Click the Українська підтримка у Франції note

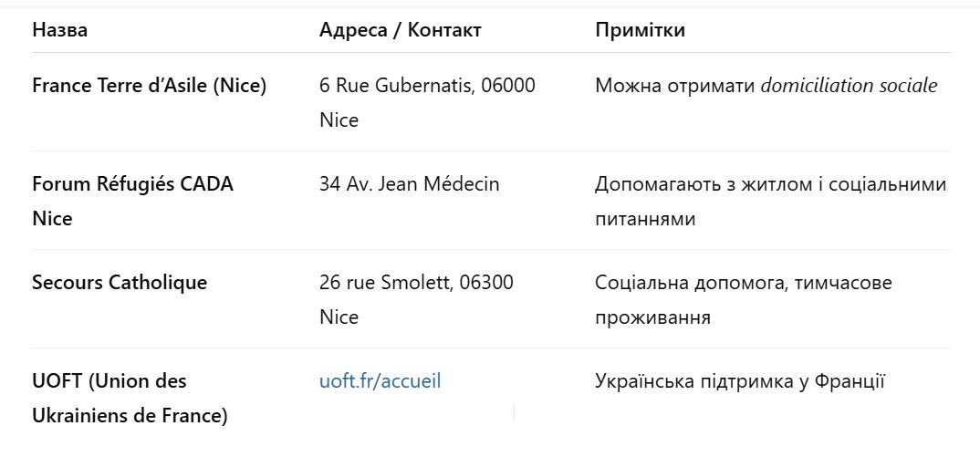pyautogui.click(x=740, y=380)
